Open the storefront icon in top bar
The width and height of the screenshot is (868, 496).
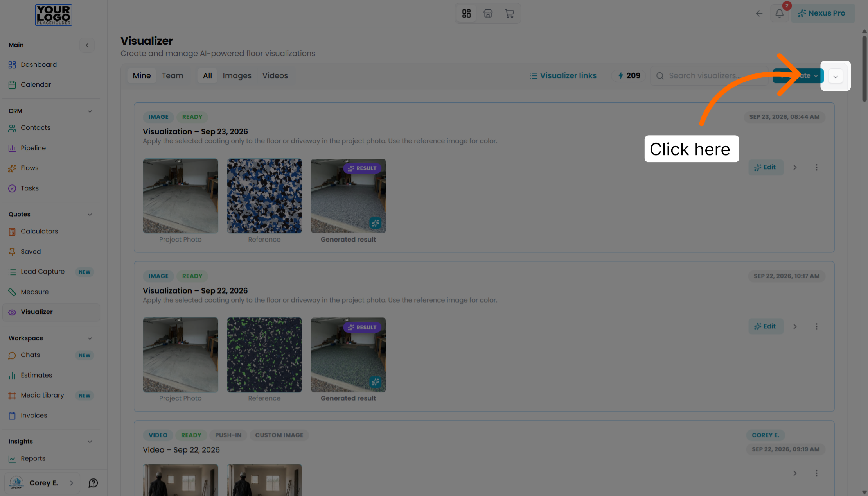click(x=488, y=13)
